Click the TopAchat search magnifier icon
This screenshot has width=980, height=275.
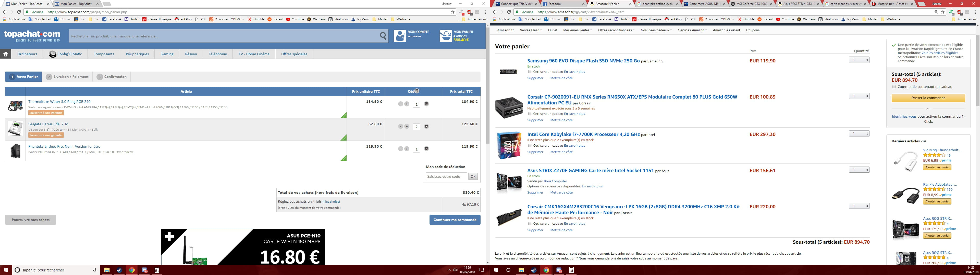point(383,36)
